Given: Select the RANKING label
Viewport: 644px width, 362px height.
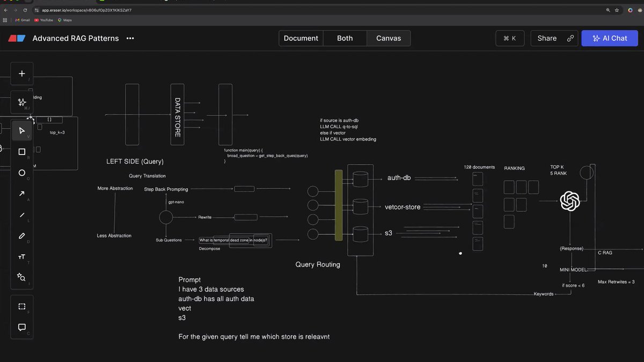Looking at the screenshot, I should pyautogui.click(x=514, y=168).
